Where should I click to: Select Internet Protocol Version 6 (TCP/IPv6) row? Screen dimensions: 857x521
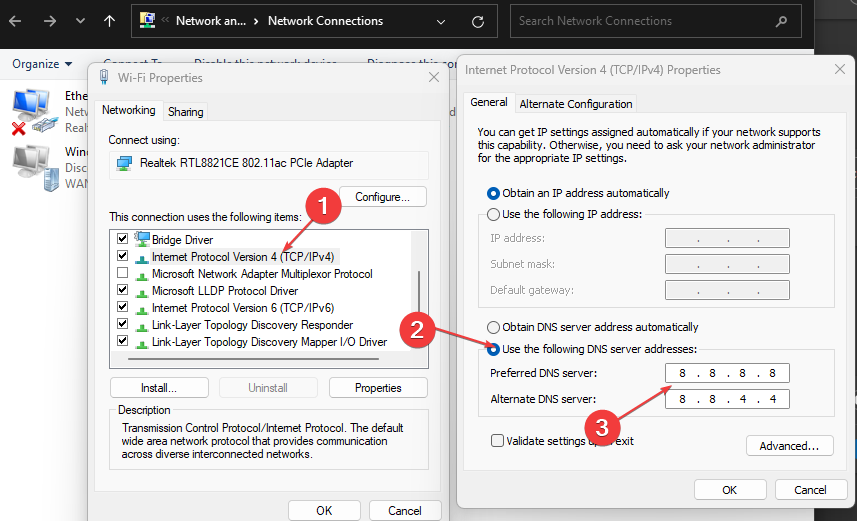243,308
